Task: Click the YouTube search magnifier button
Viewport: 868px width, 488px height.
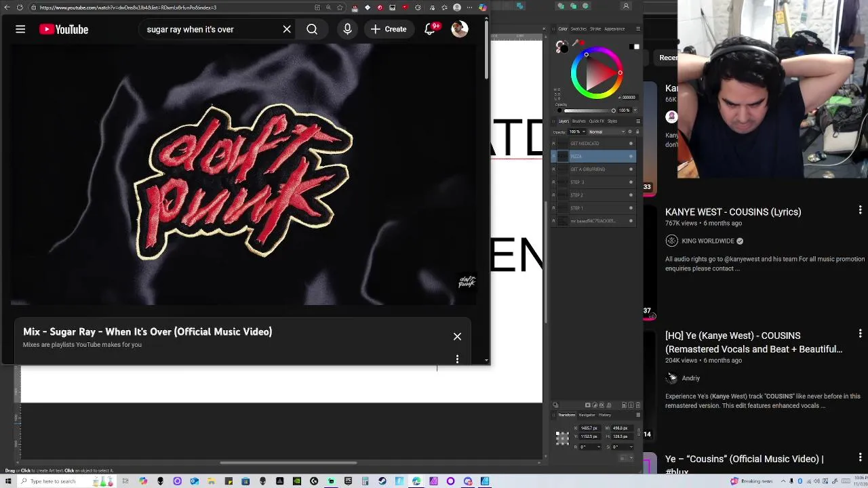Action: coord(312,29)
